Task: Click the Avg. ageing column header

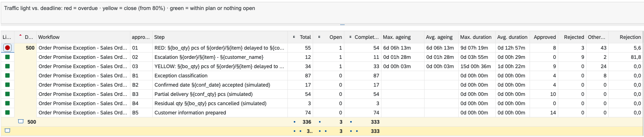Action: tap(441, 37)
